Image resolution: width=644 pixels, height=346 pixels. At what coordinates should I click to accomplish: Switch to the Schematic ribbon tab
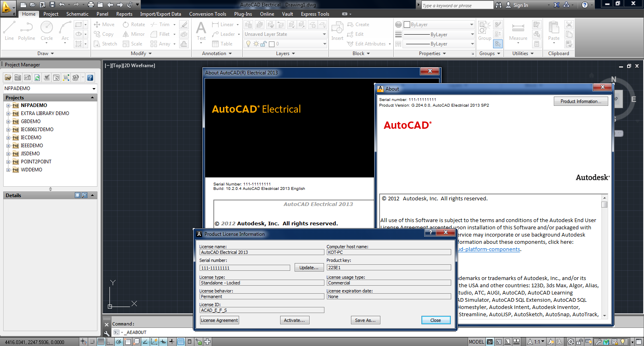(77, 14)
